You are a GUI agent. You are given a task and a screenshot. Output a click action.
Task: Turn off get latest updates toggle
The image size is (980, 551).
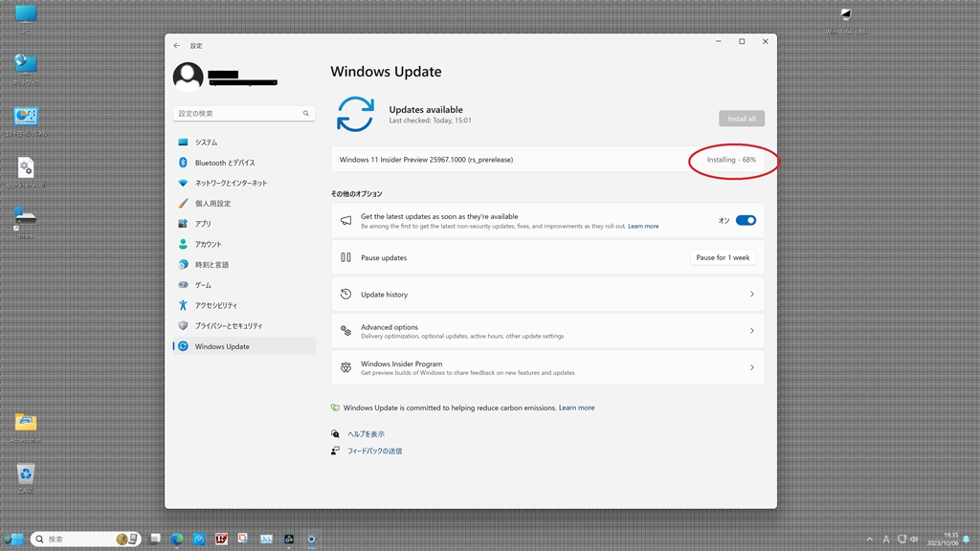(746, 221)
